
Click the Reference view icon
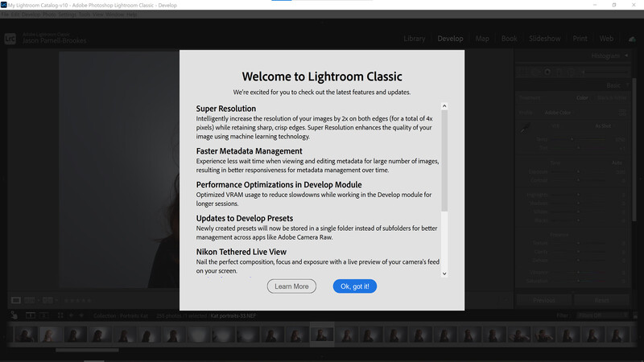click(29, 300)
